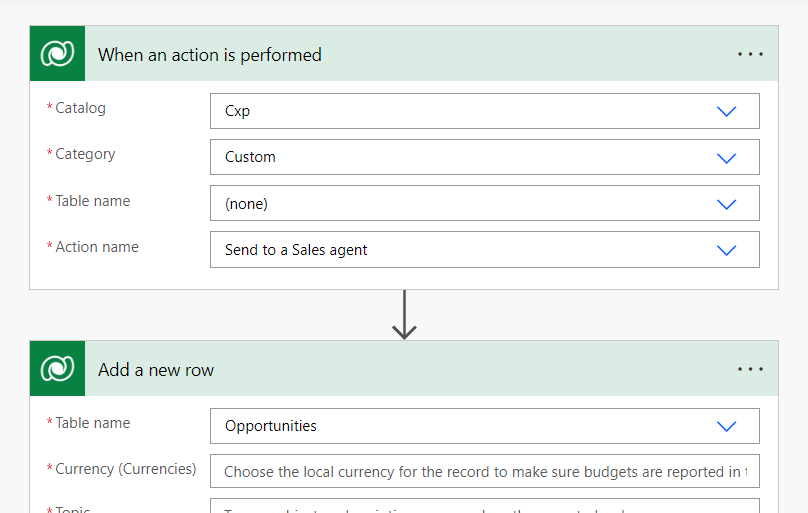Select the Catalog field showing Cxp
The image size is (808, 513).
[460, 111]
